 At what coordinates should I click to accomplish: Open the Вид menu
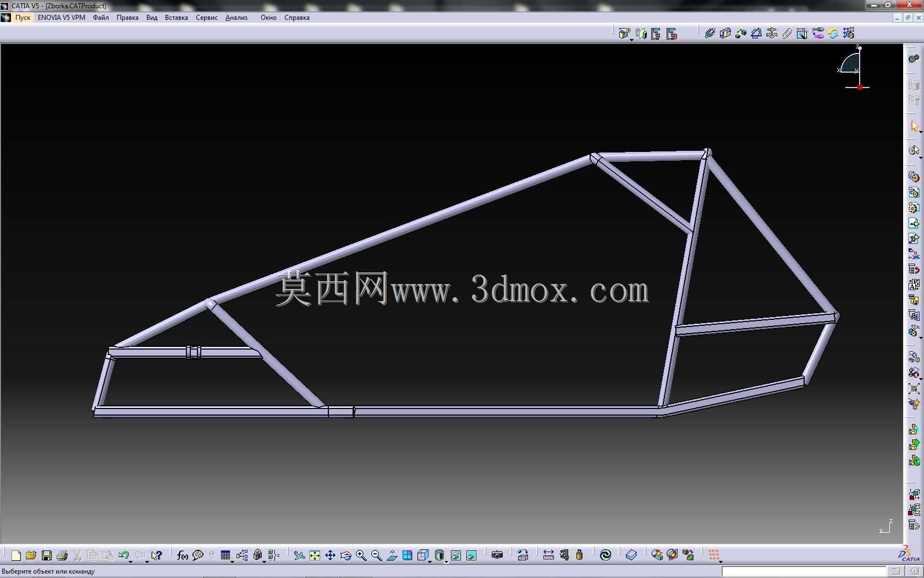coord(152,18)
